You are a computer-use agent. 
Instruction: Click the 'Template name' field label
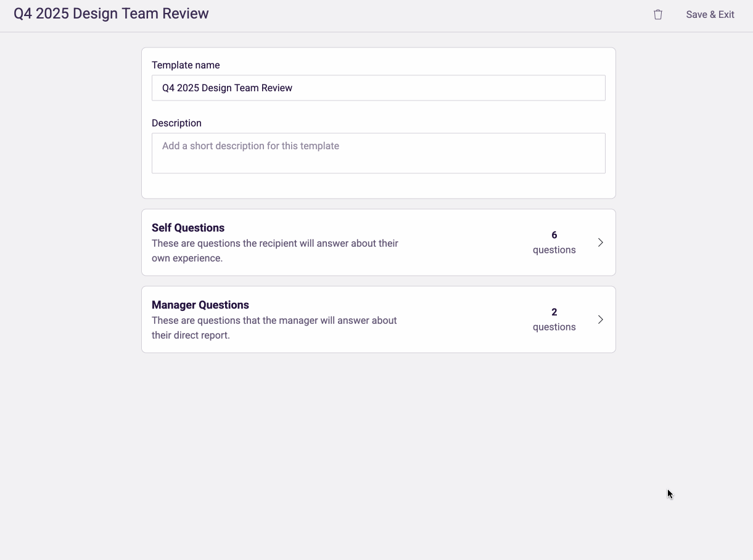186,65
